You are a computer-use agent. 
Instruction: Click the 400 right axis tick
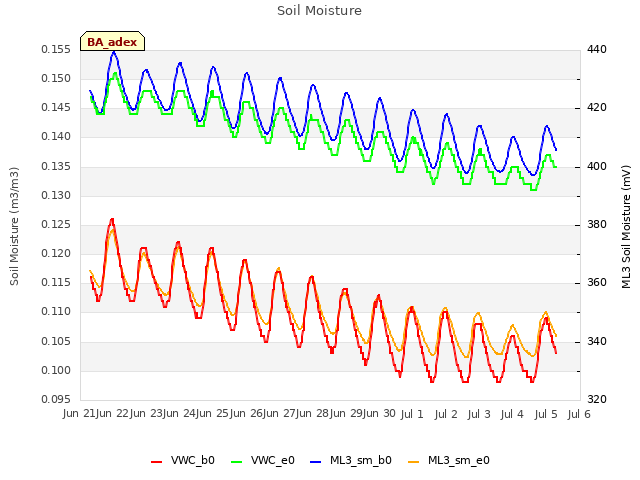click(x=597, y=167)
